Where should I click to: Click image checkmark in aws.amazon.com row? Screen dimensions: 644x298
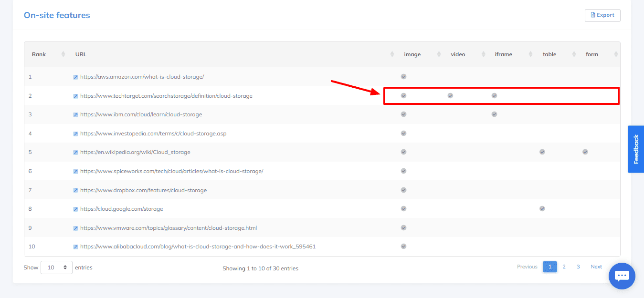403,76
